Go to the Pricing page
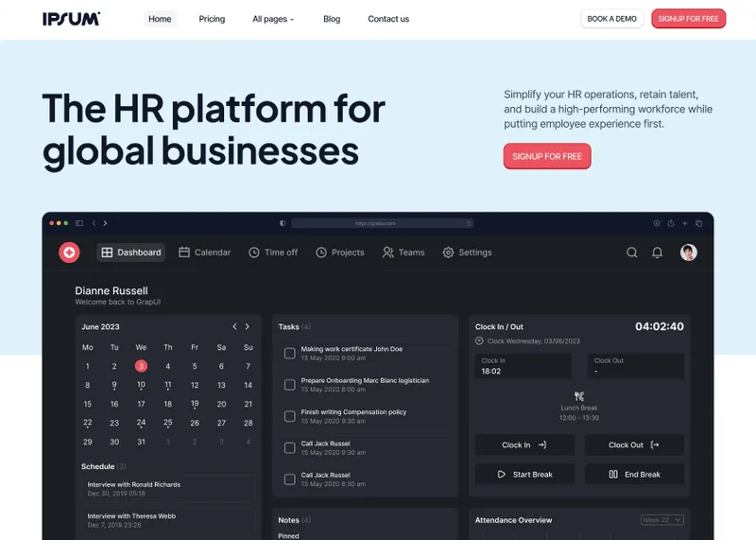Image resolution: width=756 pixels, height=540 pixels. tap(212, 19)
